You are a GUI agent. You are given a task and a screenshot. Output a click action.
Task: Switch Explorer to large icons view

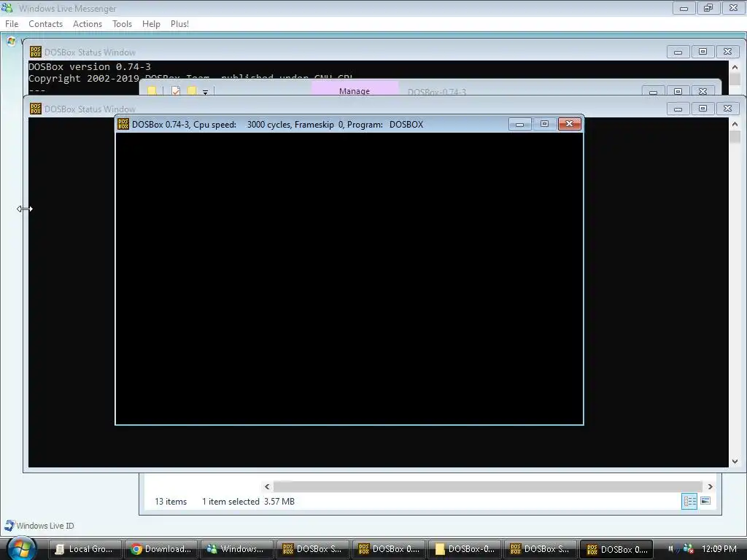[x=705, y=501]
